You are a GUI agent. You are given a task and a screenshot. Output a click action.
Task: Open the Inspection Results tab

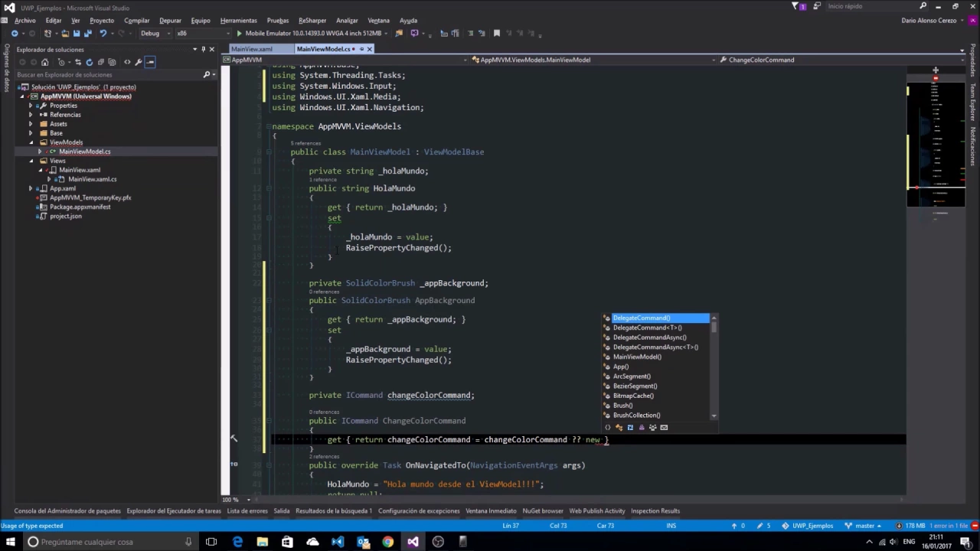[655, 511]
